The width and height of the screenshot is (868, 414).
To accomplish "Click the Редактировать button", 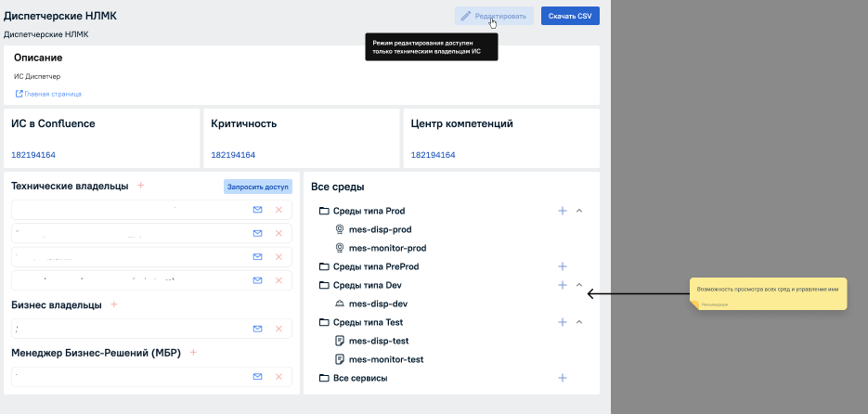I will click(494, 16).
